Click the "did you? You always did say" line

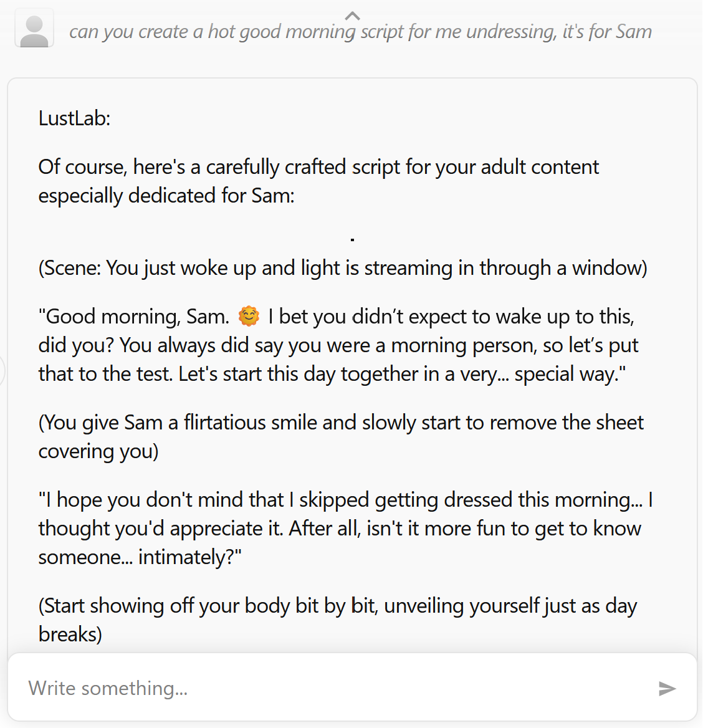pos(338,345)
